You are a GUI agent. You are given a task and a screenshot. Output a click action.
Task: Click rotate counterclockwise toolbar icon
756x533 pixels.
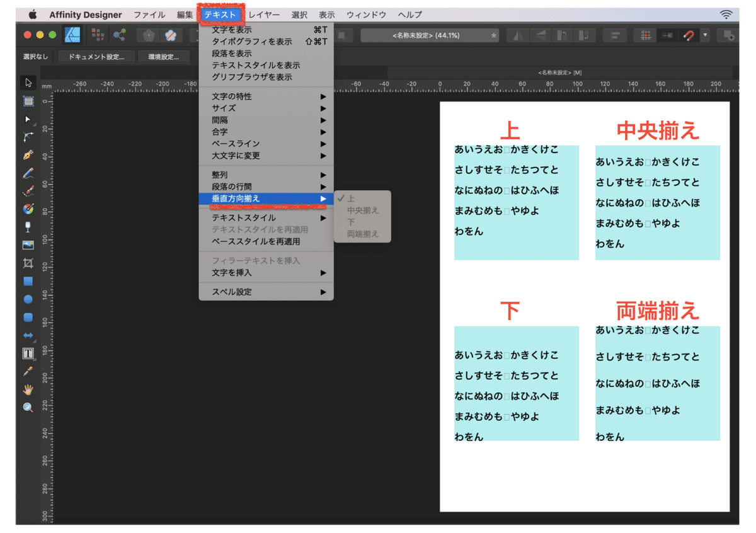[x=563, y=36]
